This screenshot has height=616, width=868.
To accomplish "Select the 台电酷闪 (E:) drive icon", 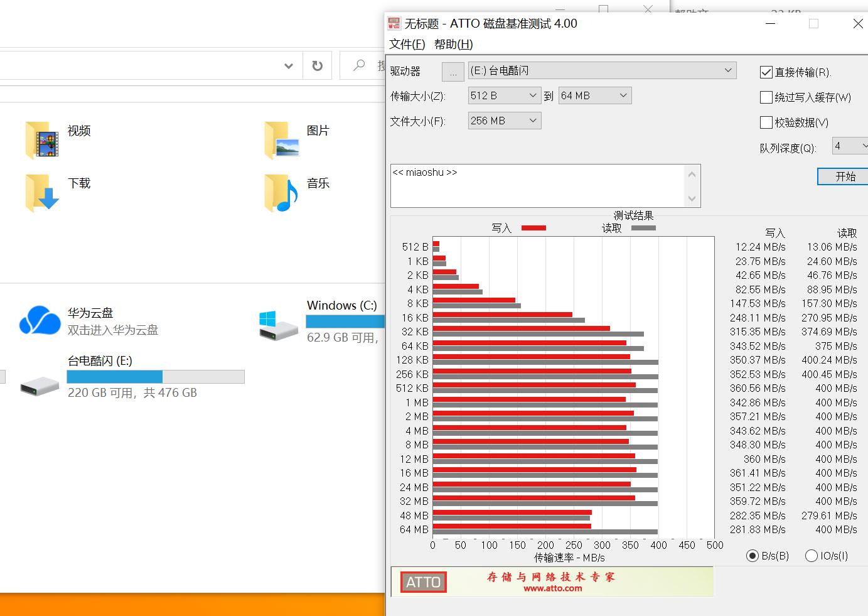I will pos(40,384).
